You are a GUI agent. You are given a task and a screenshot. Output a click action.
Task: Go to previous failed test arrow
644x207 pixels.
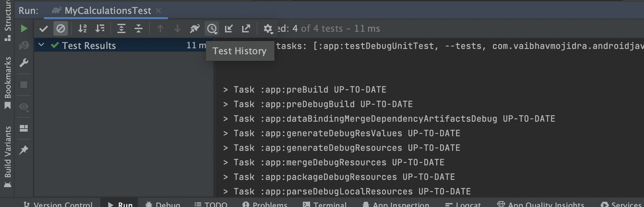click(160, 29)
